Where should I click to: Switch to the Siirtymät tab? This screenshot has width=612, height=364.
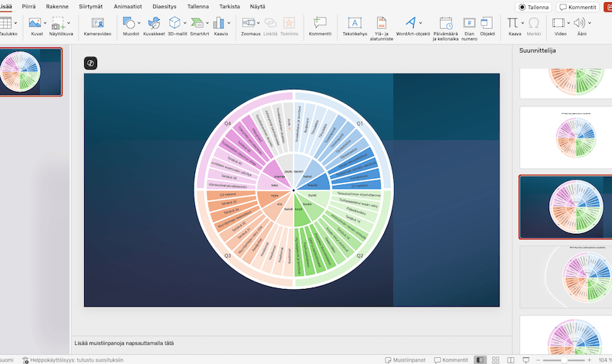90,5
